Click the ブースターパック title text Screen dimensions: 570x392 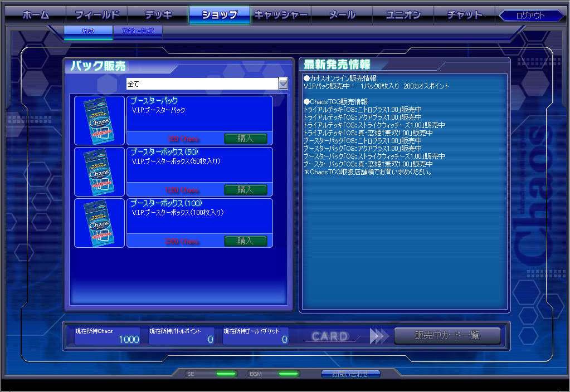coord(154,101)
